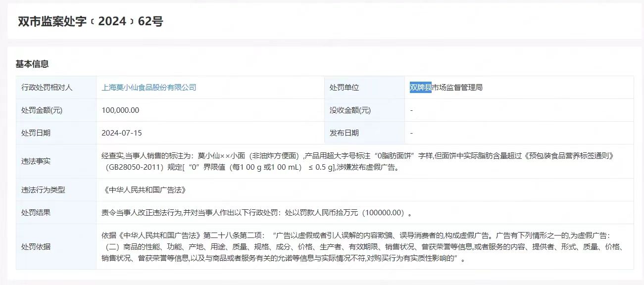644x285 pixels.
Task: Click the 100,000.00 penalty amount value
Action: (120, 110)
